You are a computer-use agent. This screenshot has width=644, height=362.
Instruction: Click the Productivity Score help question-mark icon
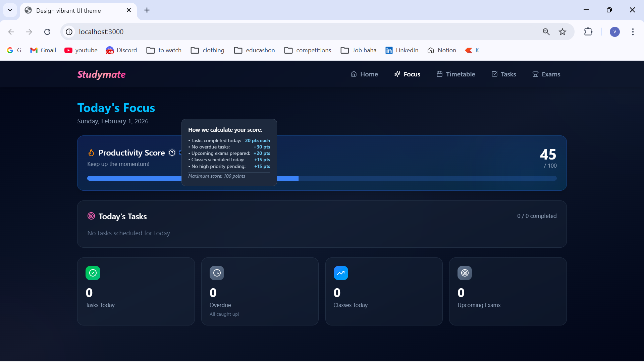[172, 153]
